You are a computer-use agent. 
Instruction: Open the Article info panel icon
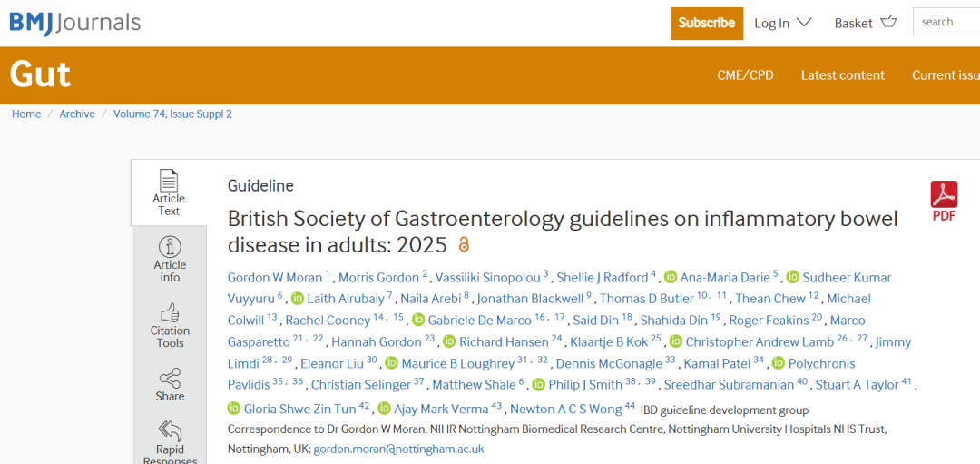pyautogui.click(x=170, y=246)
